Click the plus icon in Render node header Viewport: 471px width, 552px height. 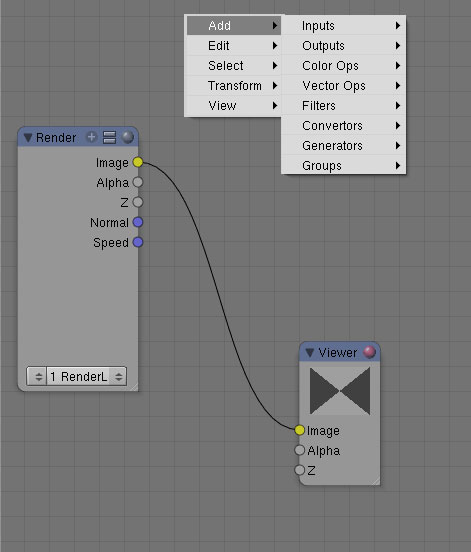click(x=92, y=137)
